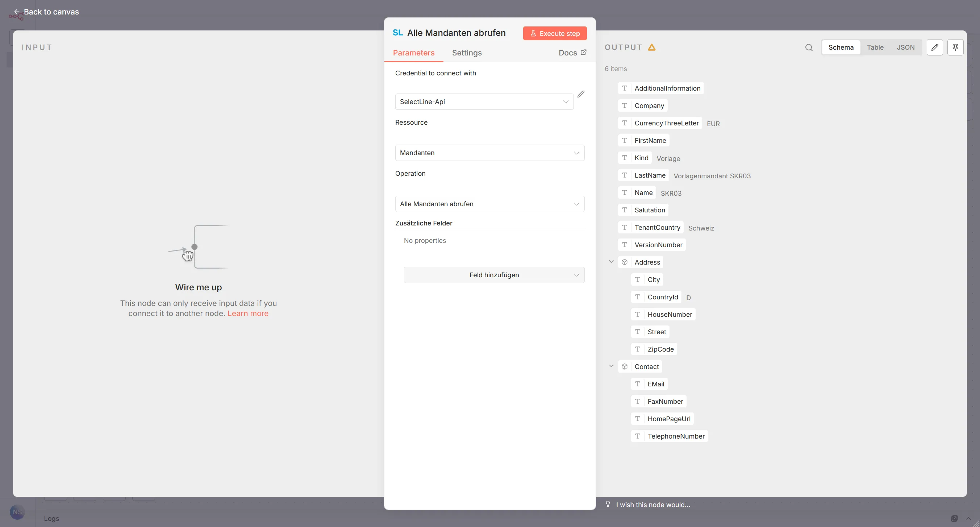Select the JSON output view
The height and width of the screenshot is (527, 980).
click(x=905, y=47)
